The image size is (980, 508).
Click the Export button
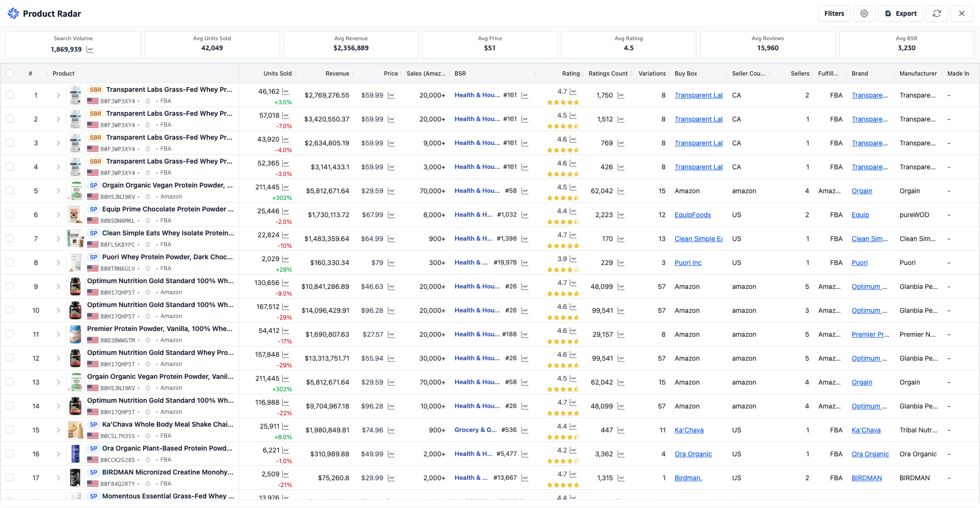[x=901, y=13]
